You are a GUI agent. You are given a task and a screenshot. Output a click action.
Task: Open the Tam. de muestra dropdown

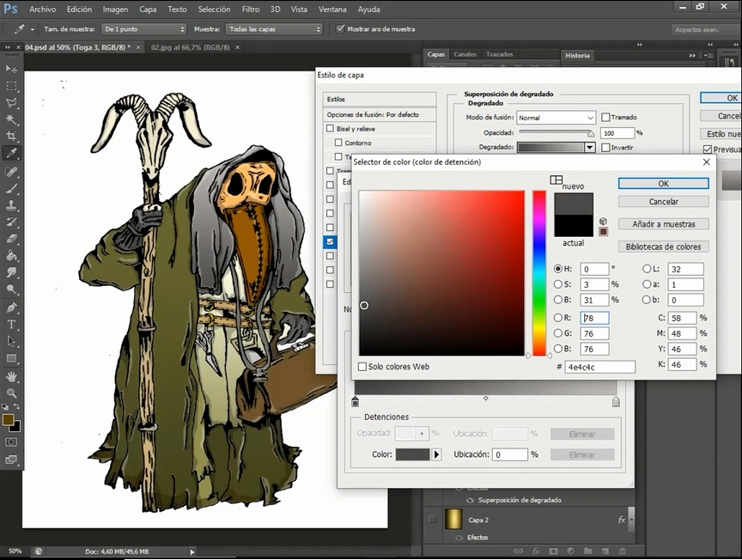pos(144,29)
